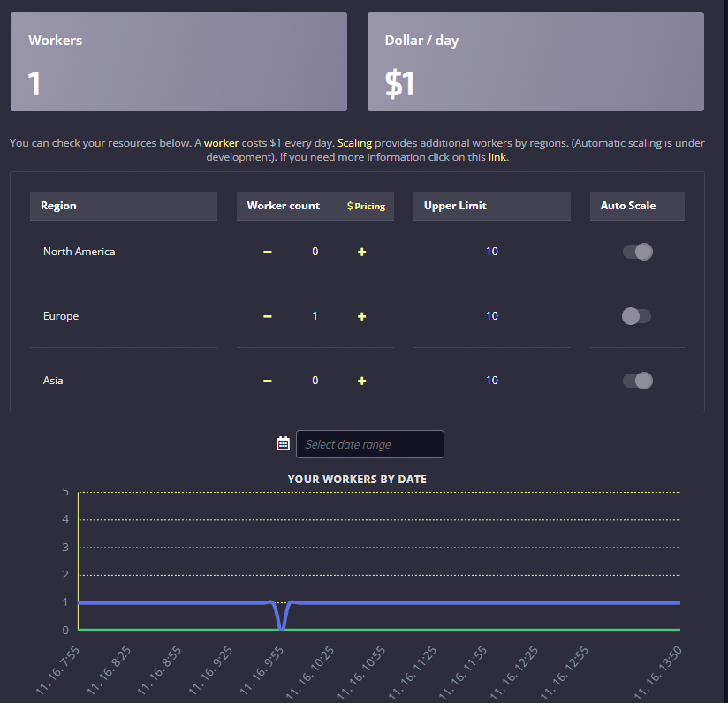The image size is (728, 703).
Task: Toggle Auto Scale for Asia
Action: pyautogui.click(x=638, y=381)
